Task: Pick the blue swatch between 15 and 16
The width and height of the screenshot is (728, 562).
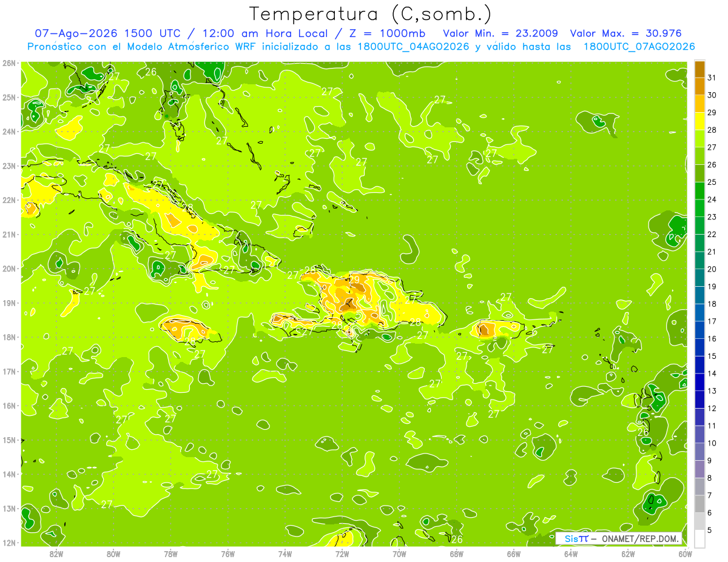Action: click(699, 347)
